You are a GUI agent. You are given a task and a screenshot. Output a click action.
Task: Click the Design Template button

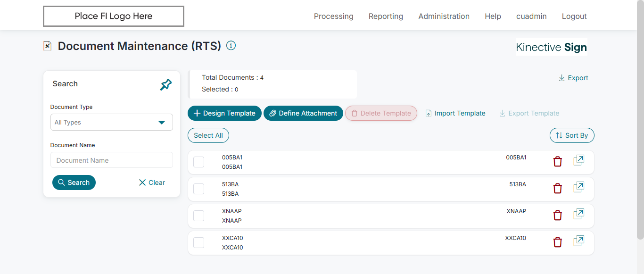click(224, 113)
